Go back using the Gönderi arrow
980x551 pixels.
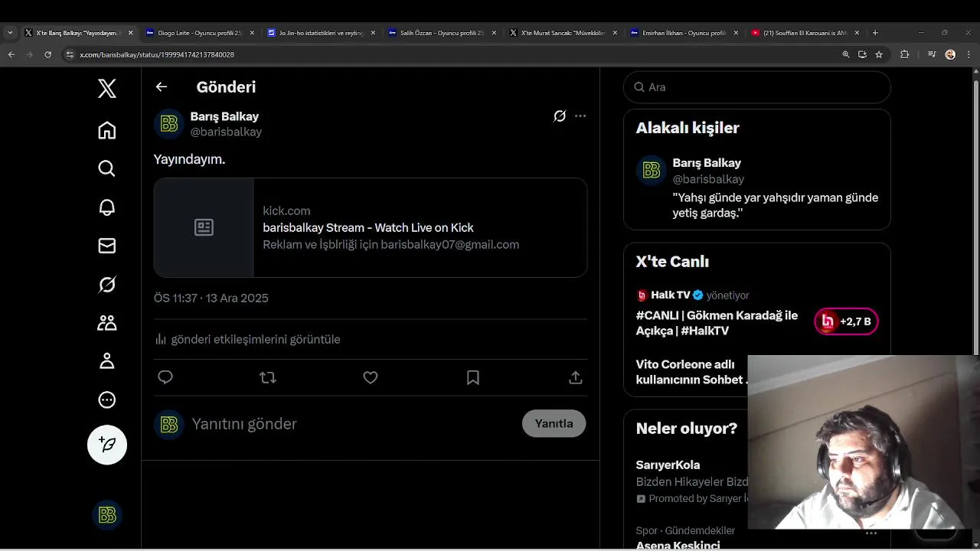point(162,87)
